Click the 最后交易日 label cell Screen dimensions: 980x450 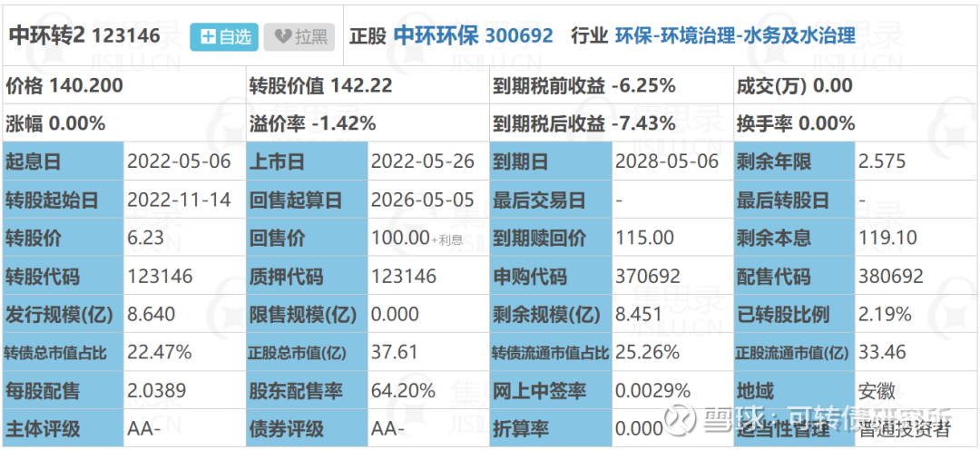[x=552, y=200]
